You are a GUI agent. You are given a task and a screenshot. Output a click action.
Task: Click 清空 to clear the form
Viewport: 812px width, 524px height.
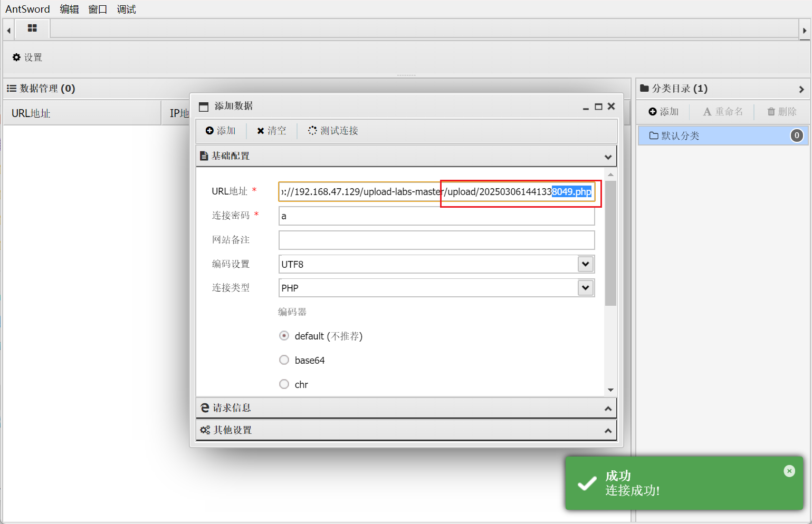pos(271,130)
